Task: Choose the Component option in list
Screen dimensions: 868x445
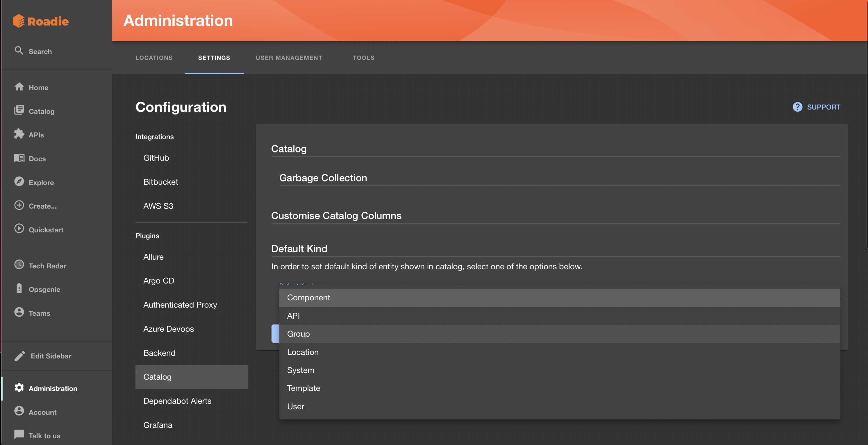Action: [308, 297]
